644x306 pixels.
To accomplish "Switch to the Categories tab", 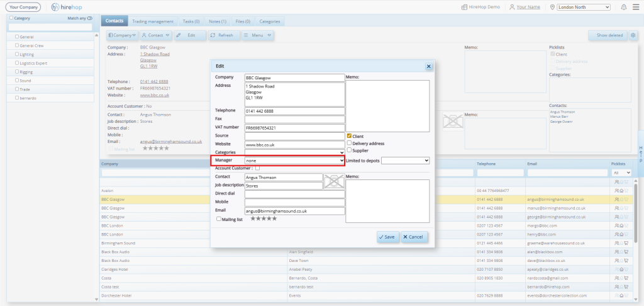I will click(x=270, y=21).
